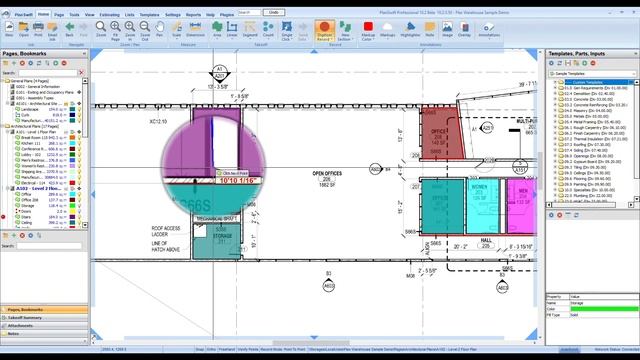
Task: Collapse the General Plans folder
Action: click(x=3, y=81)
